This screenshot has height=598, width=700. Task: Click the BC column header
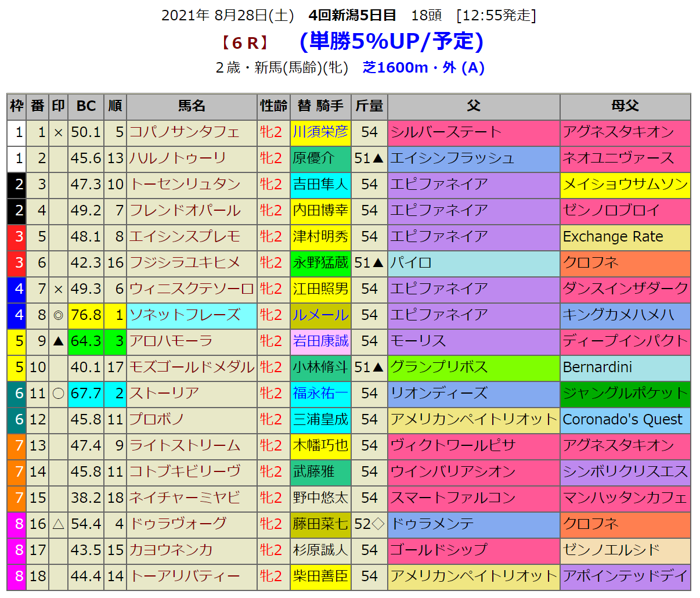86,106
